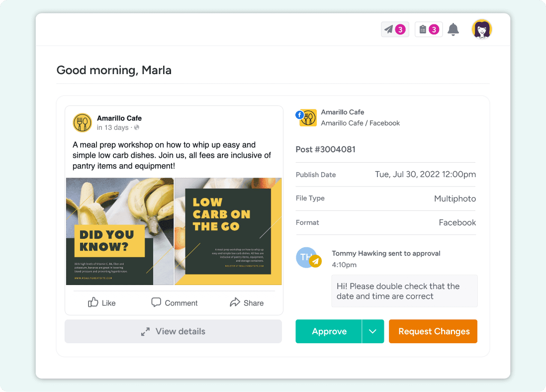Screen dimensions: 546x392
Task: Click Marla's profile avatar
Action: click(481, 29)
